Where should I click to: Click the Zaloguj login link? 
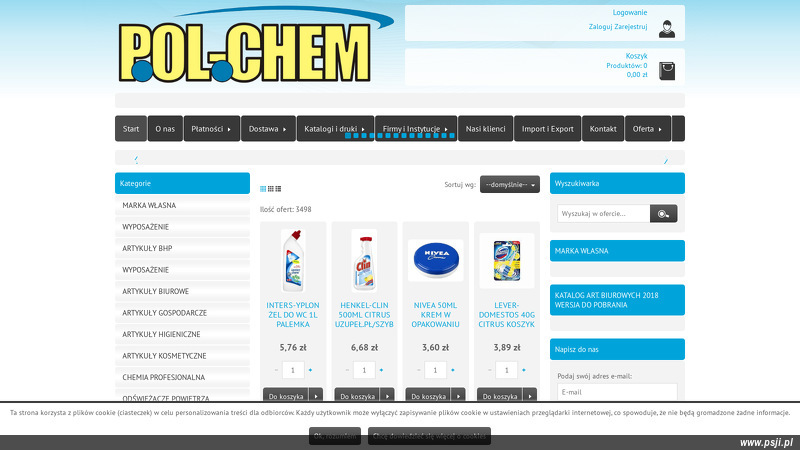(602, 27)
